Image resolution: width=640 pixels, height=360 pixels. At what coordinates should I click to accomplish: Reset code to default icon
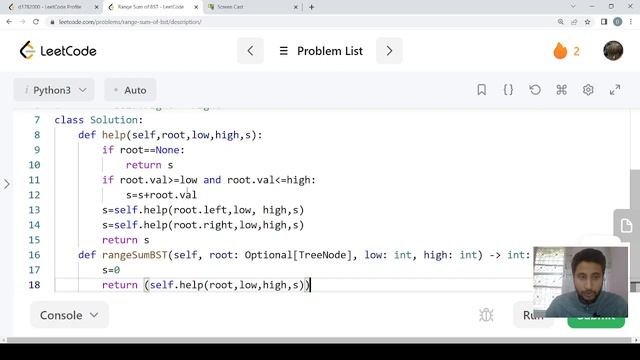(x=535, y=90)
